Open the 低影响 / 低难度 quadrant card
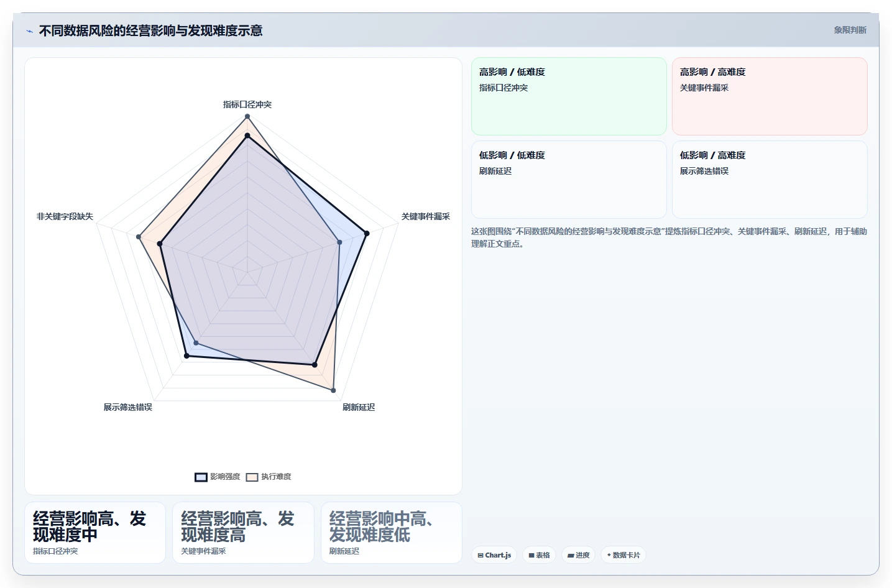 (569, 180)
